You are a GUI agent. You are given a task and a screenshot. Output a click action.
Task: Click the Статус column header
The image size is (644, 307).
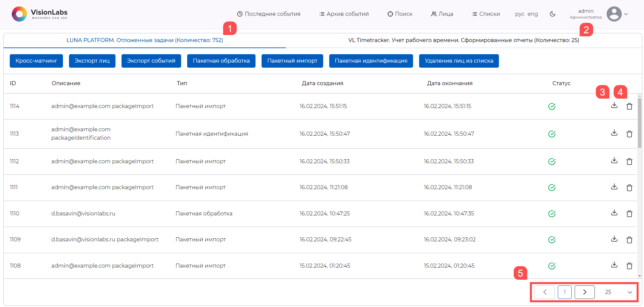[562, 83]
